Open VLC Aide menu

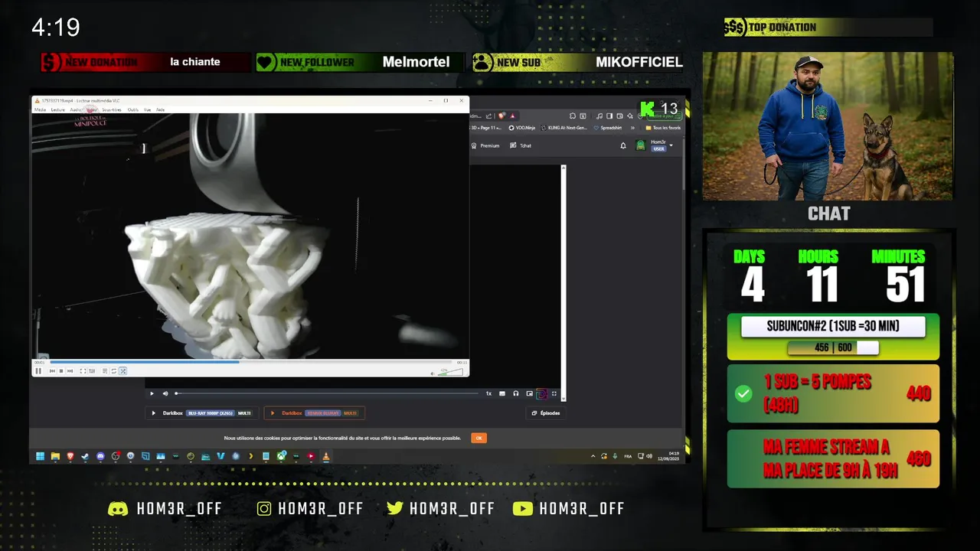pyautogui.click(x=161, y=109)
